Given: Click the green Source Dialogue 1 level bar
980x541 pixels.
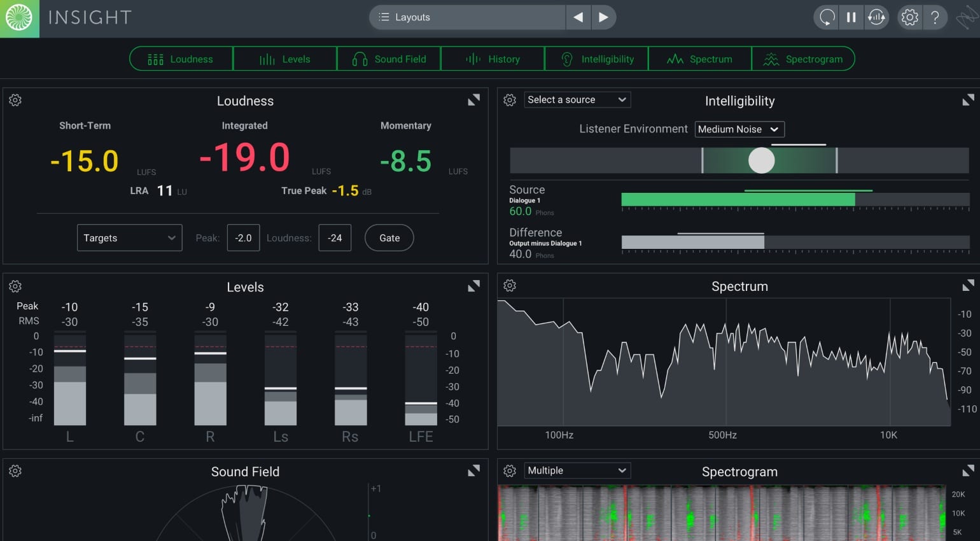Looking at the screenshot, I should pos(738,200).
